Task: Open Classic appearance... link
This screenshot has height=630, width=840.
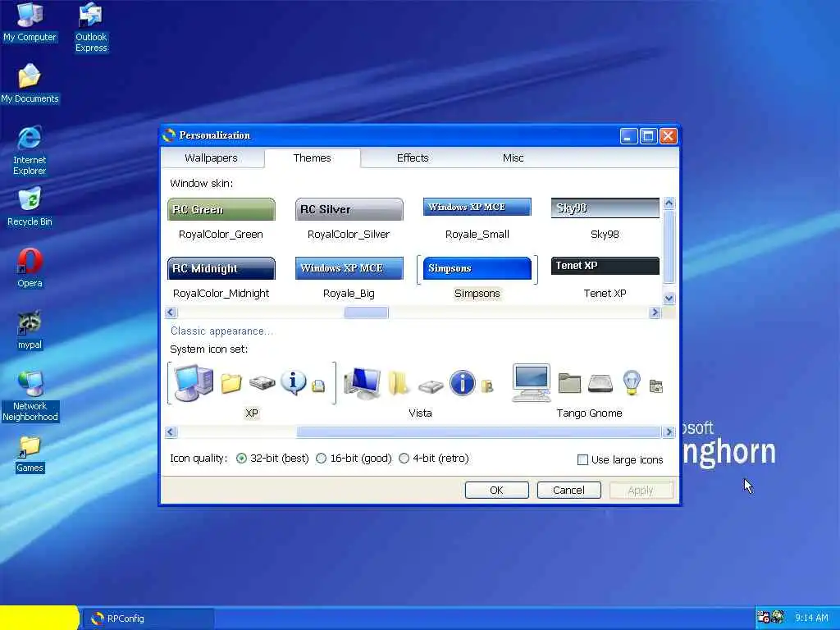Action: click(221, 331)
